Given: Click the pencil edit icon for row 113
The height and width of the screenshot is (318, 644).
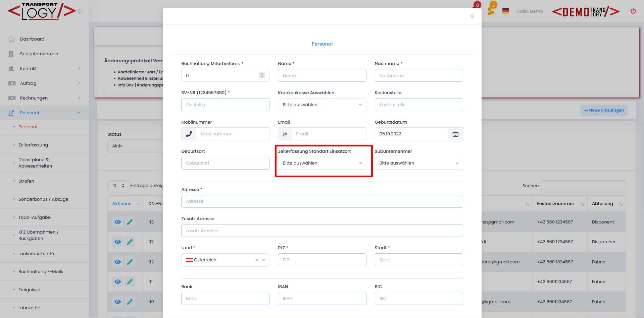Looking at the screenshot, I should (x=130, y=222).
